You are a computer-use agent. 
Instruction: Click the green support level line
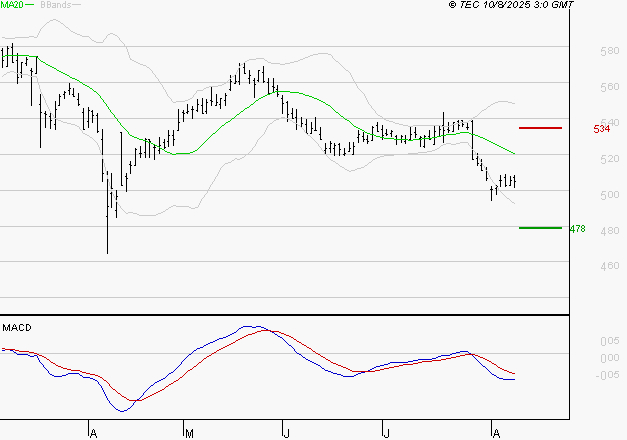point(540,228)
